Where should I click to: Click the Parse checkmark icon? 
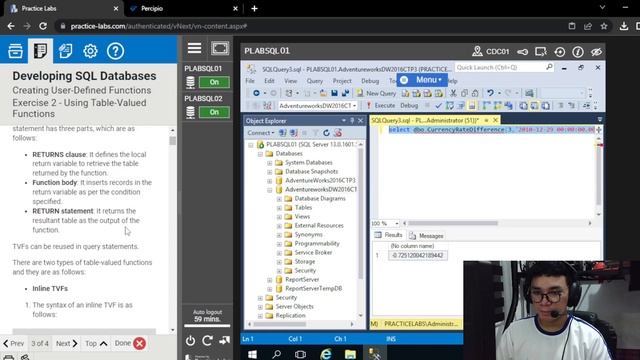pos(438,106)
